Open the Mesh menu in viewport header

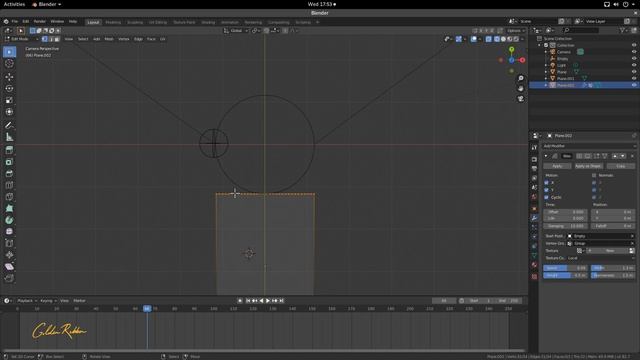click(x=109, y=39)
